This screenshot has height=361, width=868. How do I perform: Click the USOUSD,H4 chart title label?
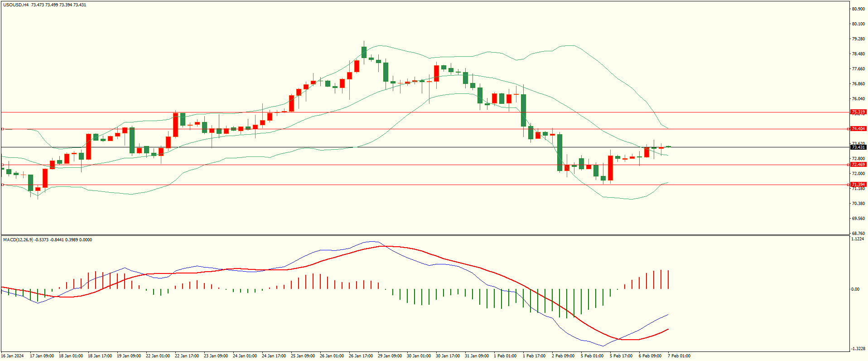(x=16, y=5)
